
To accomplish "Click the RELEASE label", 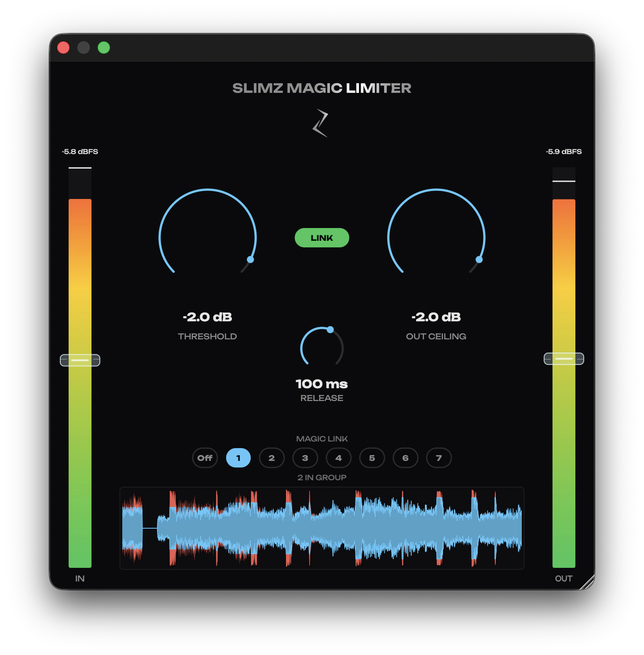I will (322, 398).
